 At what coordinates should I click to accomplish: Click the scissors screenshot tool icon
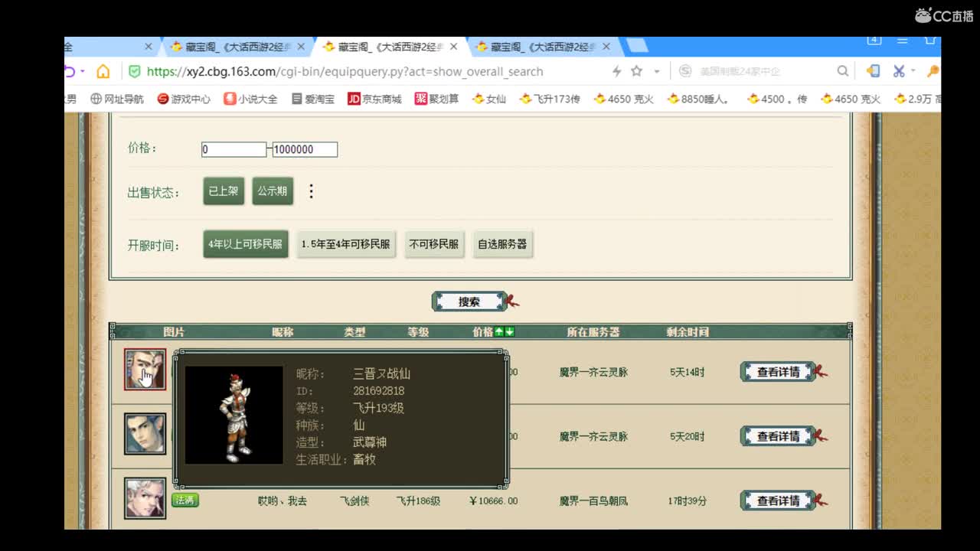(x=900, y=71)
